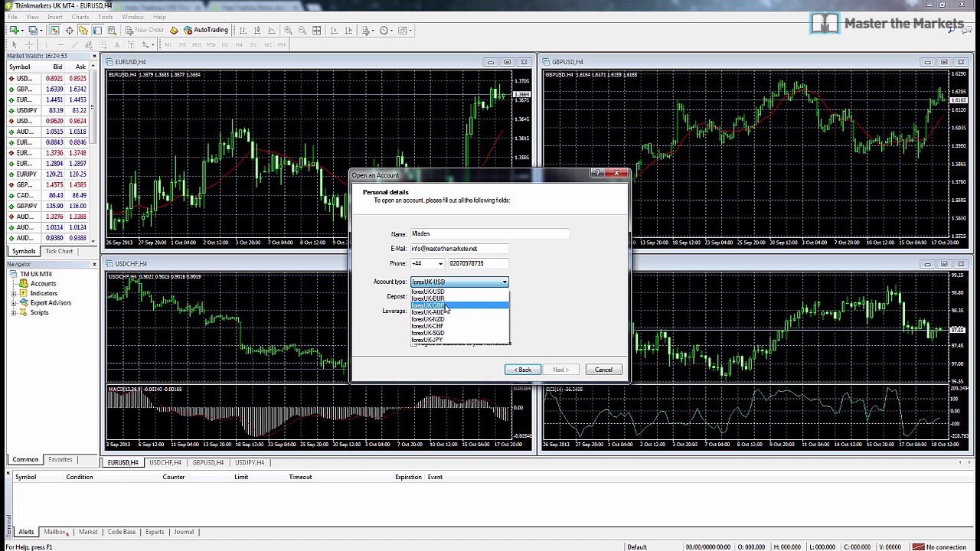Open the MetaEditor book icon
The width and height of the screenshot is (980, 551).
174,31
